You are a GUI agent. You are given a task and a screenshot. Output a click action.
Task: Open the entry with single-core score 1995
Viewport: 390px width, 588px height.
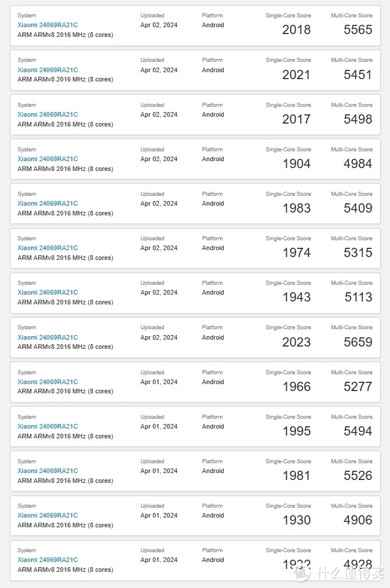coord(47,426)
